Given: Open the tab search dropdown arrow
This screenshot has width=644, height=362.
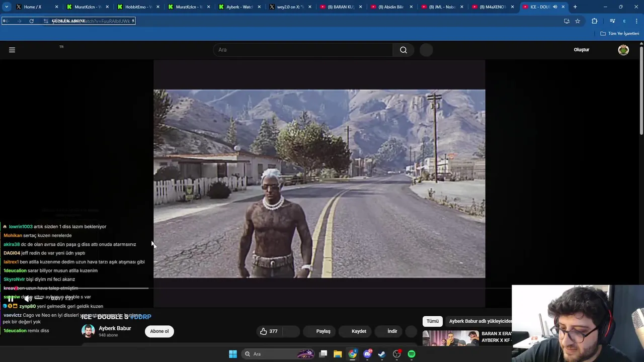Looking at the screenshot, I should tap(6, 7).
